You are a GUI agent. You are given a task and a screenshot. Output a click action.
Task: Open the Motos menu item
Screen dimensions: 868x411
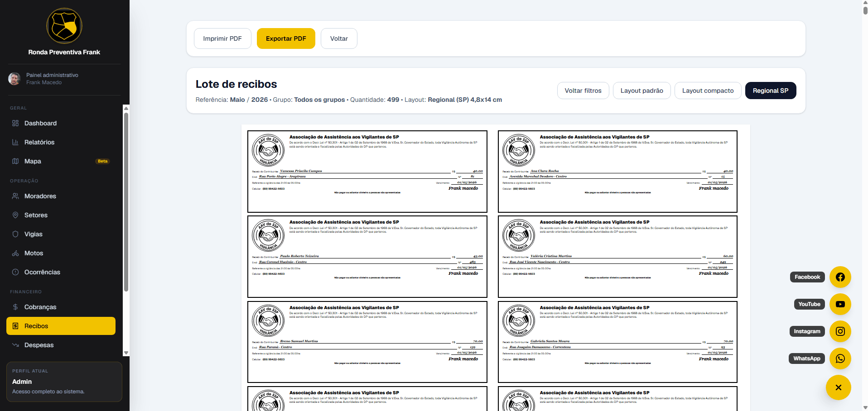click(61, 253)
